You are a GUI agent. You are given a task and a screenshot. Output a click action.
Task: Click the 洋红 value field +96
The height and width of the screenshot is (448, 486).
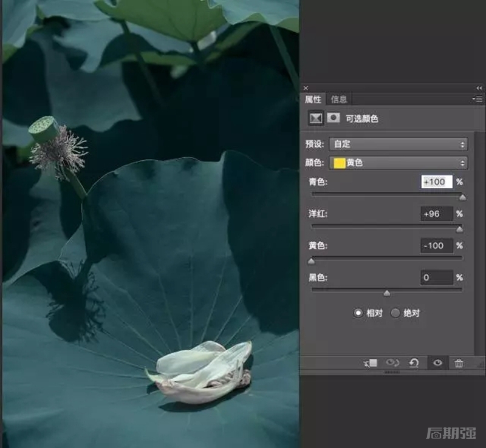(436, 214)
